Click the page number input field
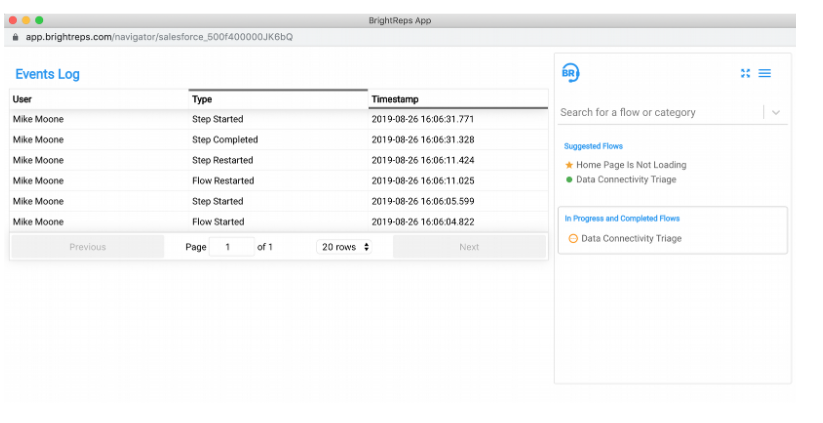 [231, 247]
